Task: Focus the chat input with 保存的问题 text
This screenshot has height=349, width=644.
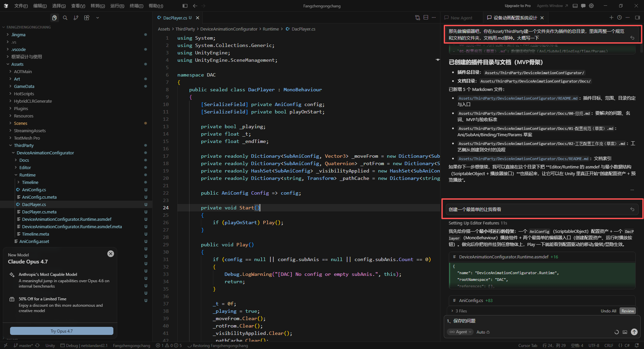Action: click(x=542, y=321)
